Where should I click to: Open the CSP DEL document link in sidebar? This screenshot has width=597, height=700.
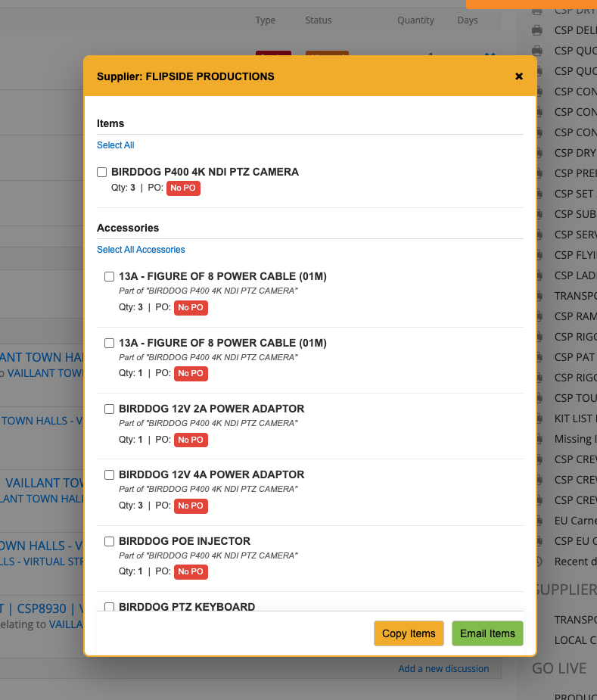(x=576, y=30)
